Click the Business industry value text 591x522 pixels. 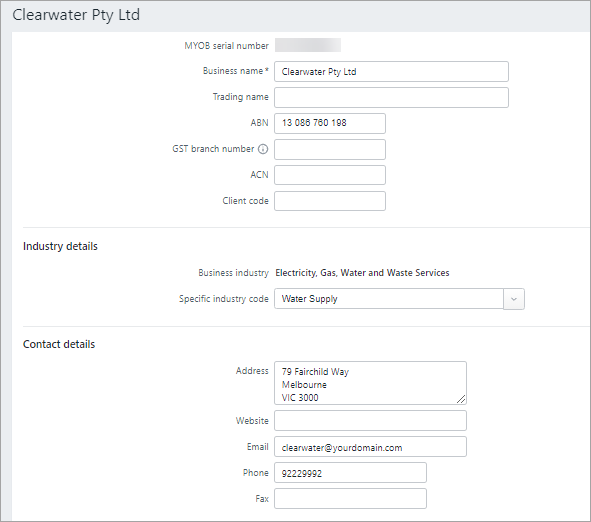pos(362,273)
